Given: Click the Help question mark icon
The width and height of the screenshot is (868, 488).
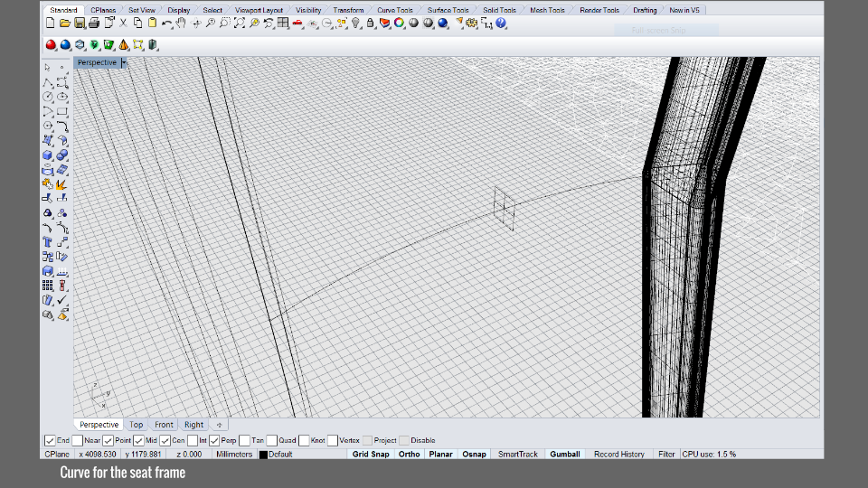Looking at the screenshot, I should click(501, 23).
